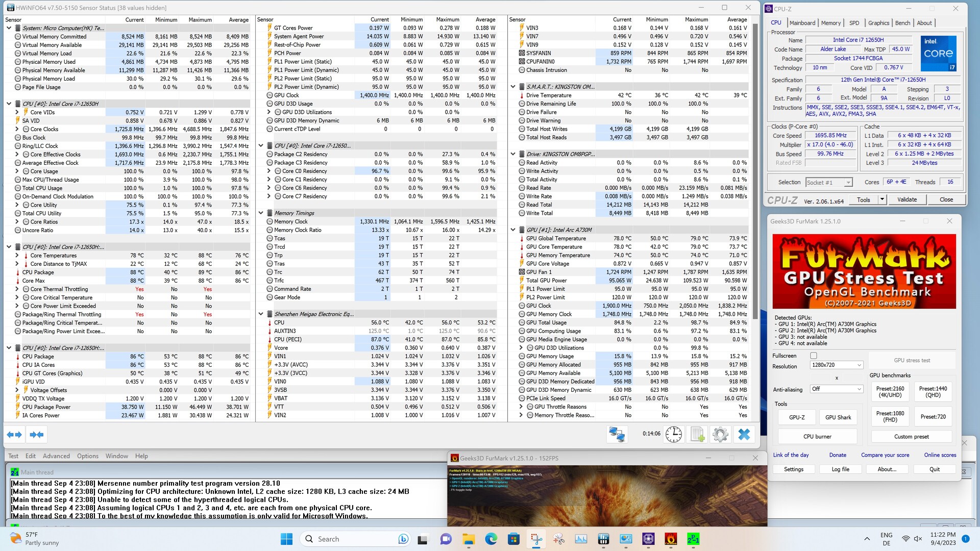Open the Advanced menu in Prime95
Image resolution: width=980 pixels, height=551 pixels.
[56, 456]
